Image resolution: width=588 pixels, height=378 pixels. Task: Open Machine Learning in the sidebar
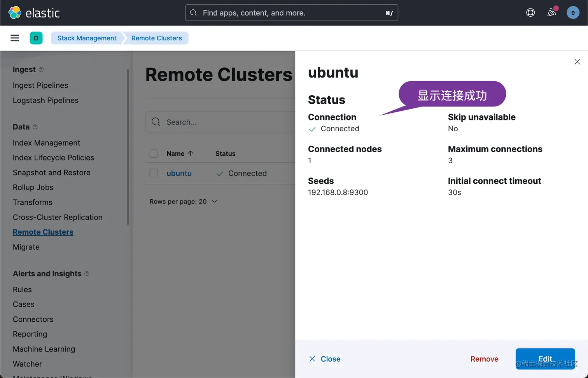tap(44, 349)
